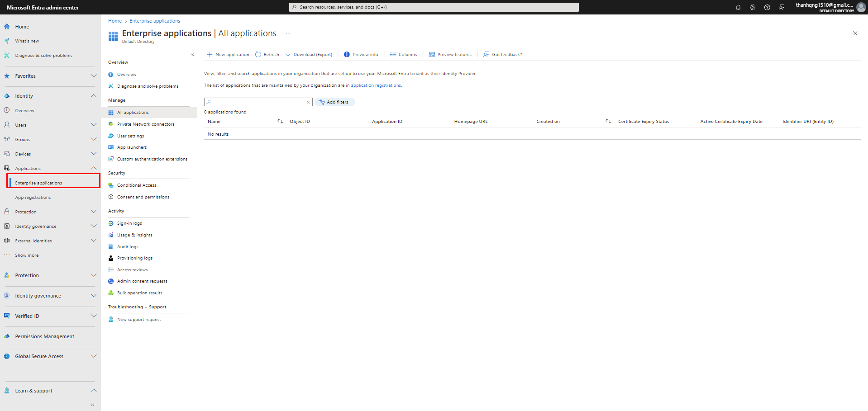The image size is (868, 411).
Task: Open Permissions Management in sidebar
Action: 44,336
